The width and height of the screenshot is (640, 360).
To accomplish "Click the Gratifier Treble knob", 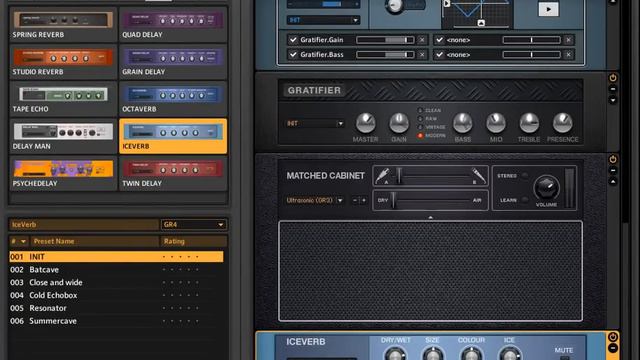I will click(529, 123).
